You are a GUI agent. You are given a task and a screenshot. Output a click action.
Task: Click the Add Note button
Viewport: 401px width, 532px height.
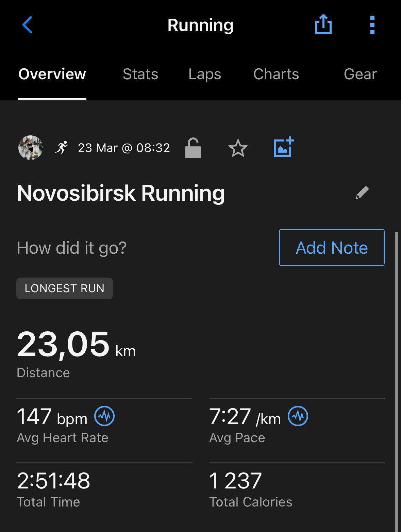(332, 247)
